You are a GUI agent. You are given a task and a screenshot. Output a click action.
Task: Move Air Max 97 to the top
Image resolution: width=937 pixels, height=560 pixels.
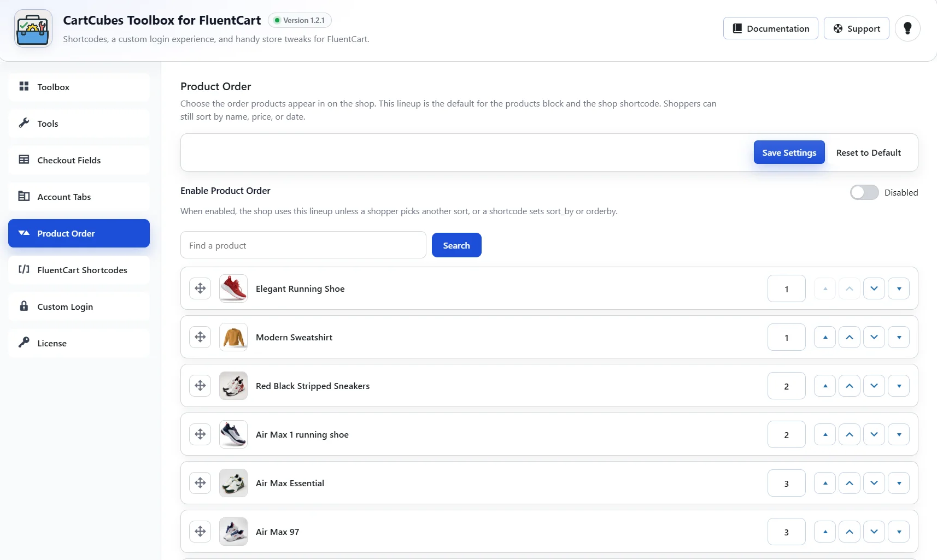pyautogui.click(x=825, y=532)
